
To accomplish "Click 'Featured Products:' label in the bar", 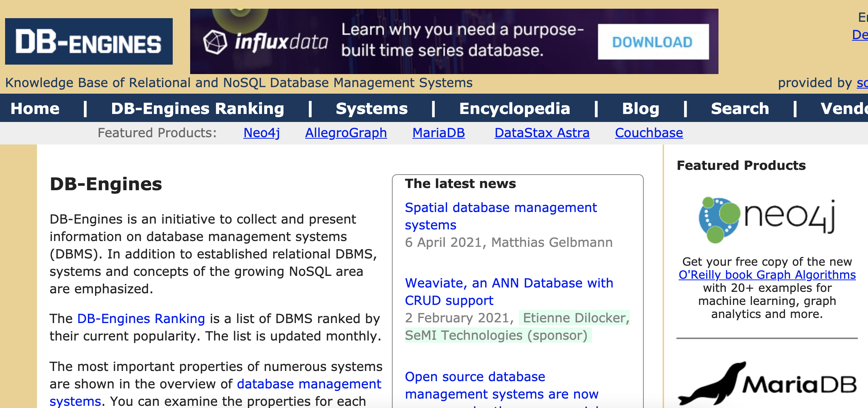I will coord(157,133).
